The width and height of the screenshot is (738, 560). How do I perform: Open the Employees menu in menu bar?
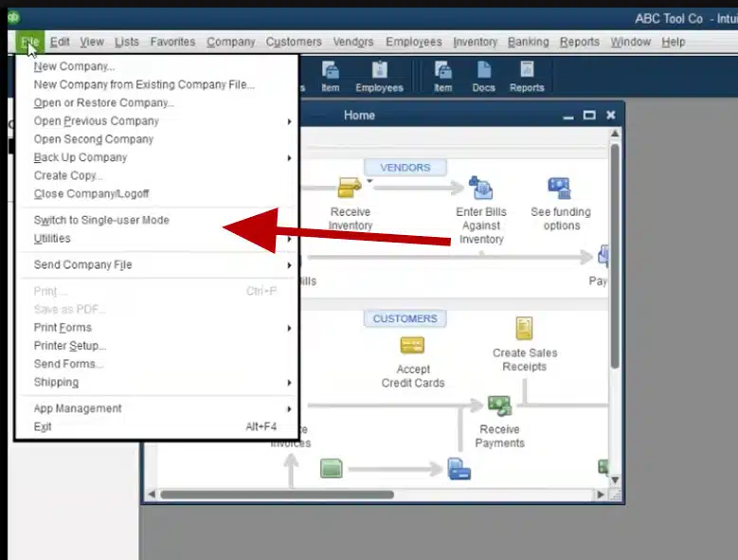pos(414,42)
